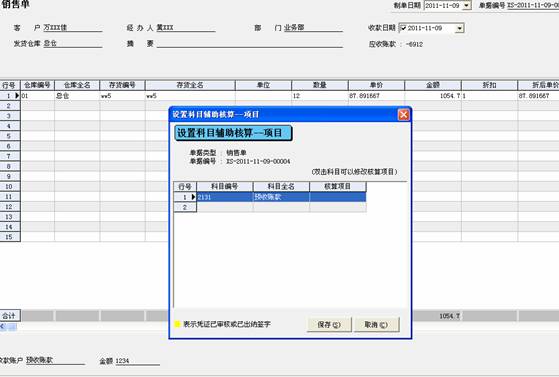559x377 pixels.
Task: Click the 保存 button in dialog
Action: tap(329, 325)
